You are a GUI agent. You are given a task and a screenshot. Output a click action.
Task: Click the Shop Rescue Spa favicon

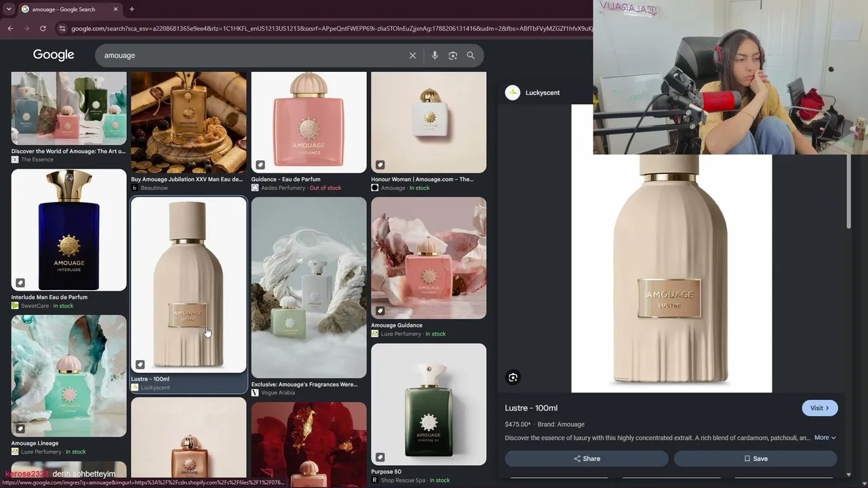[374, 481]
